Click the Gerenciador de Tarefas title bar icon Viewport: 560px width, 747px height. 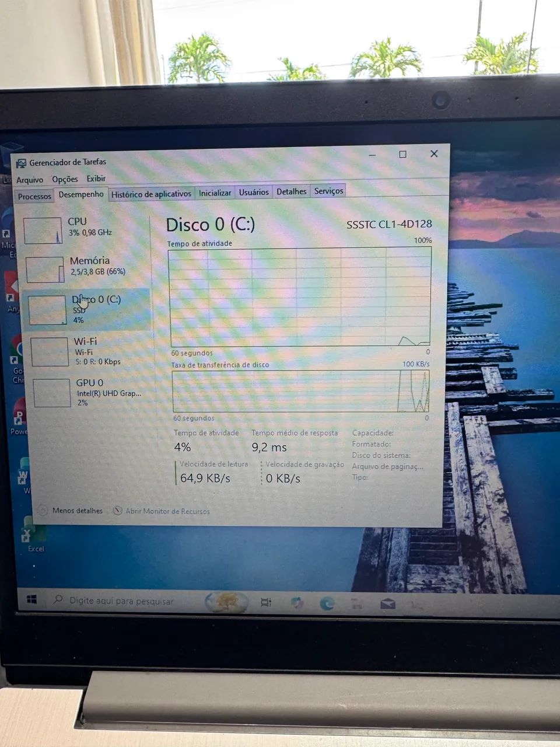21,163
